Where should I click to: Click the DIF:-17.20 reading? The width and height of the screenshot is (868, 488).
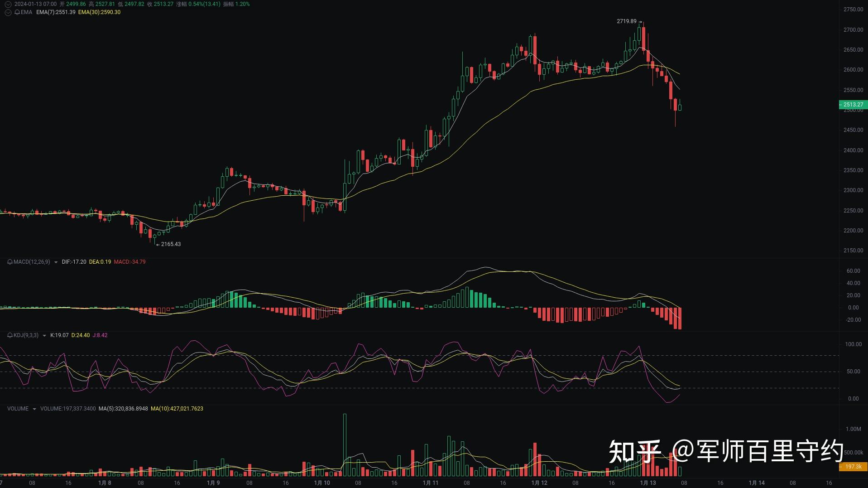click(x=74, y=262)
